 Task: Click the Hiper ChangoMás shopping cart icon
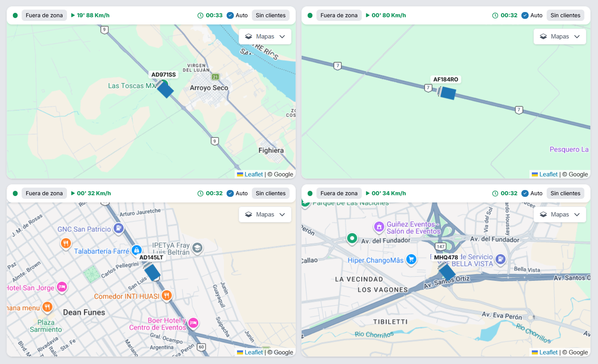point(411,259)
